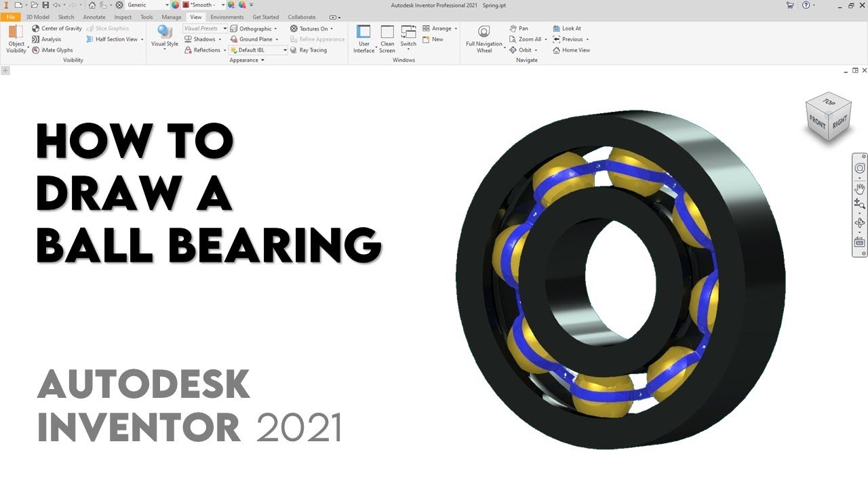Switch to the 3D Model tab
The width and height of the screenshot is (868, 488).
click(x=37, y=17)
